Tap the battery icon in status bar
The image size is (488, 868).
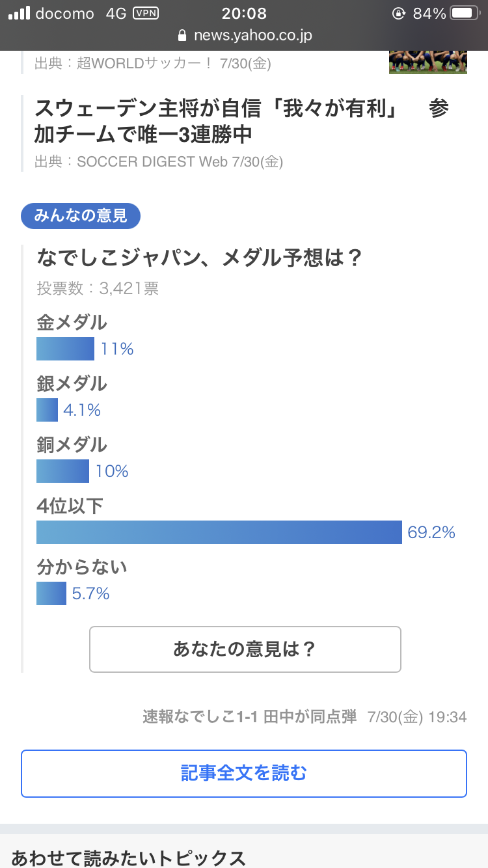[465, 14]
